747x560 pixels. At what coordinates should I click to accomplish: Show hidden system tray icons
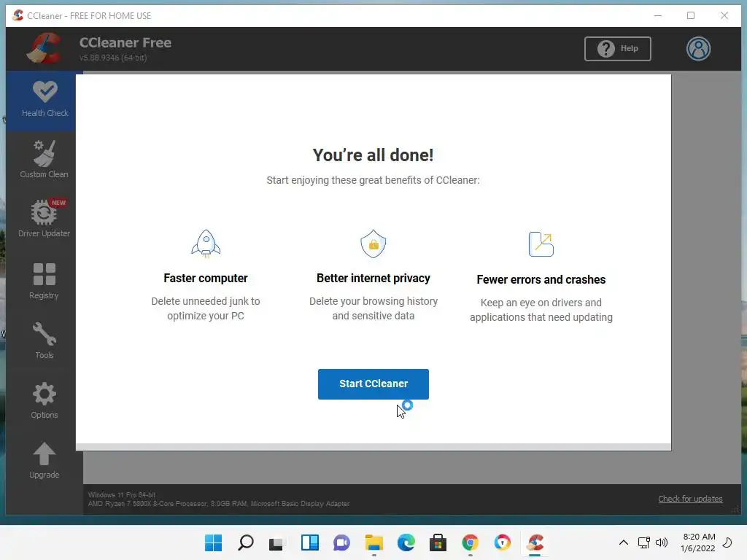(623, 542)
